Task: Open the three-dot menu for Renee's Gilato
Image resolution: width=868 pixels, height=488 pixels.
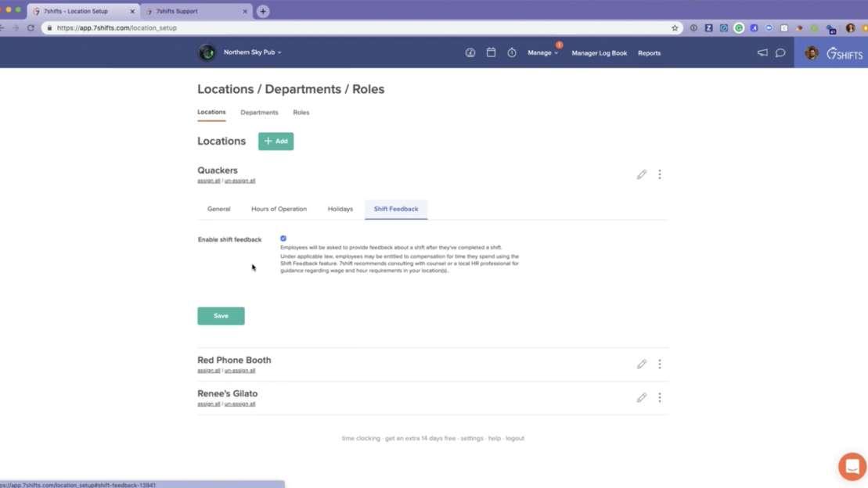Action: [x=660, y=397]
